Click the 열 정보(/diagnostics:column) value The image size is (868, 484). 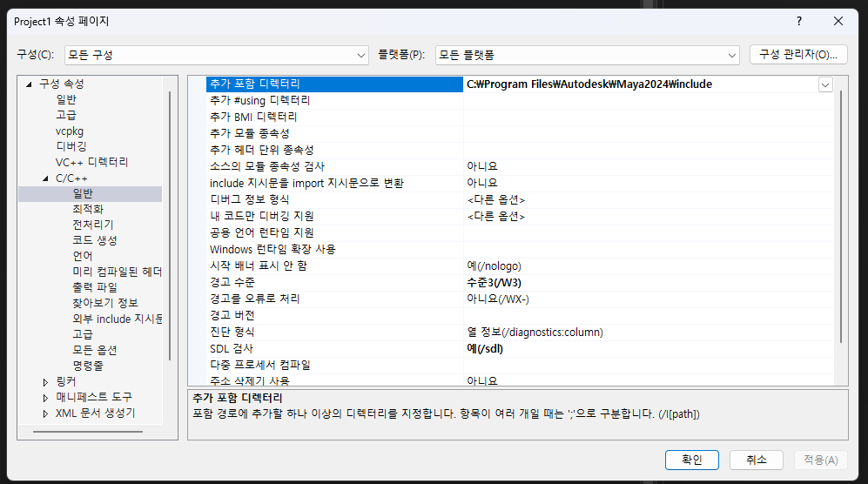point(535,333)
